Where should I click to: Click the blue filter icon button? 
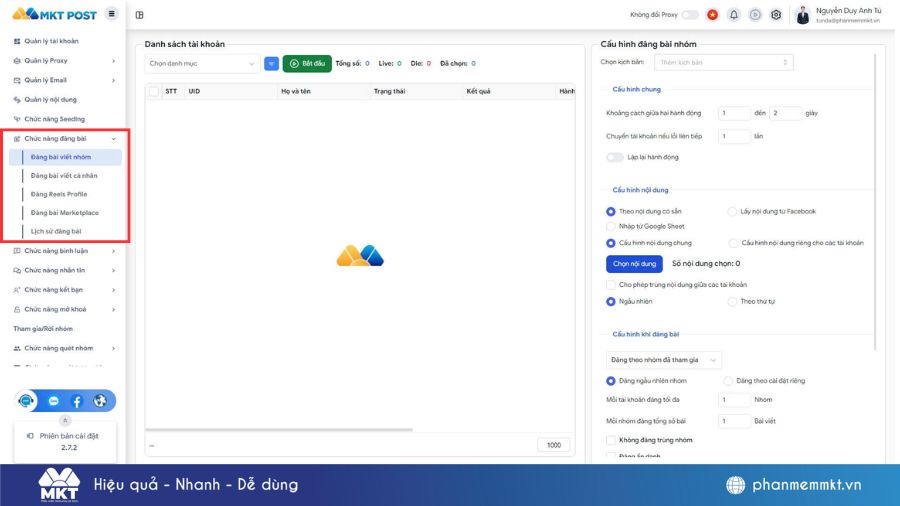271,64
